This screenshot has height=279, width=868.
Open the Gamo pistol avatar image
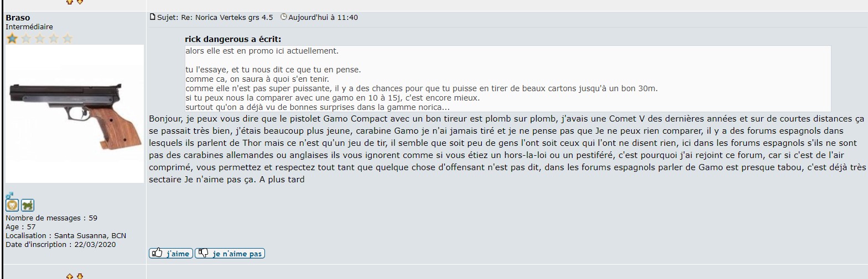75,114
